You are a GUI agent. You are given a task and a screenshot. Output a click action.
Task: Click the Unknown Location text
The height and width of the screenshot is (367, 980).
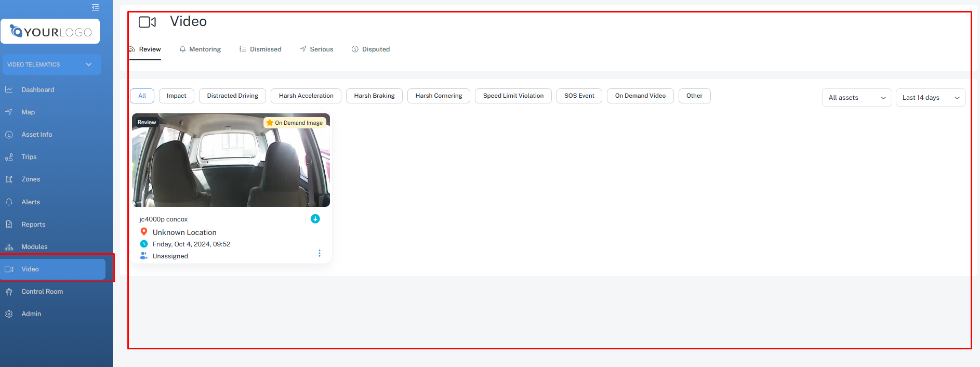(x=184, y=232)
